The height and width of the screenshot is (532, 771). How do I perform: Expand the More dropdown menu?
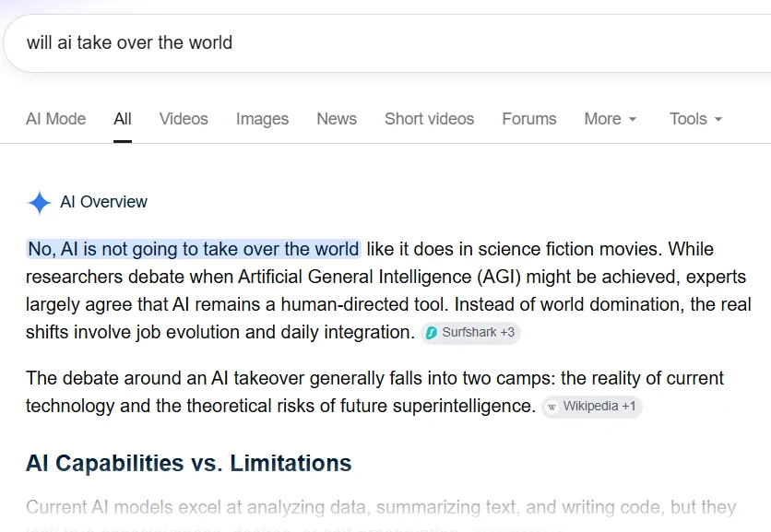coord(611,119)
